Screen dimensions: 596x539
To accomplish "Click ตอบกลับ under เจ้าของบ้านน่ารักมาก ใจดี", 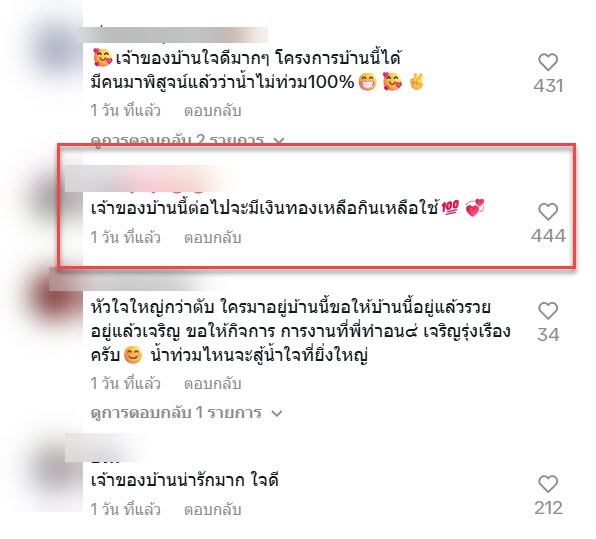I will 212,510.
